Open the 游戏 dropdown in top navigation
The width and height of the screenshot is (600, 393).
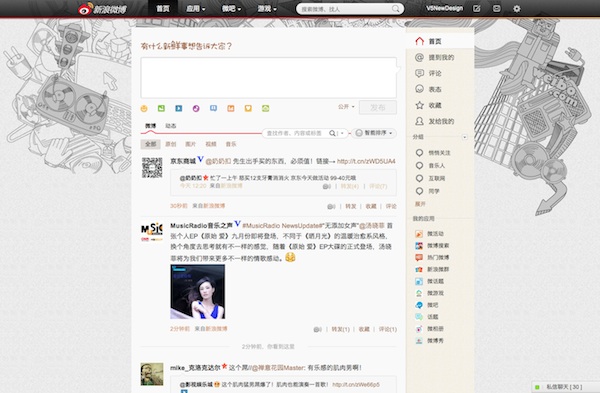point(267,8)
